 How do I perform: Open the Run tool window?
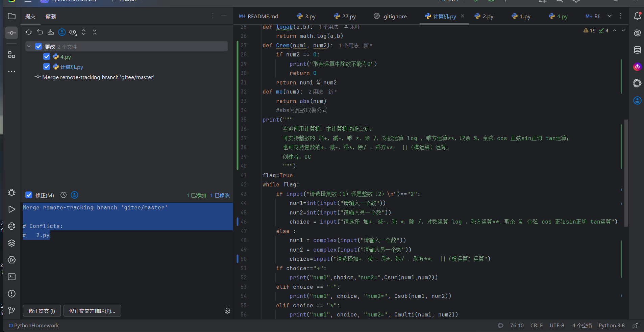(x=11, y=209)
